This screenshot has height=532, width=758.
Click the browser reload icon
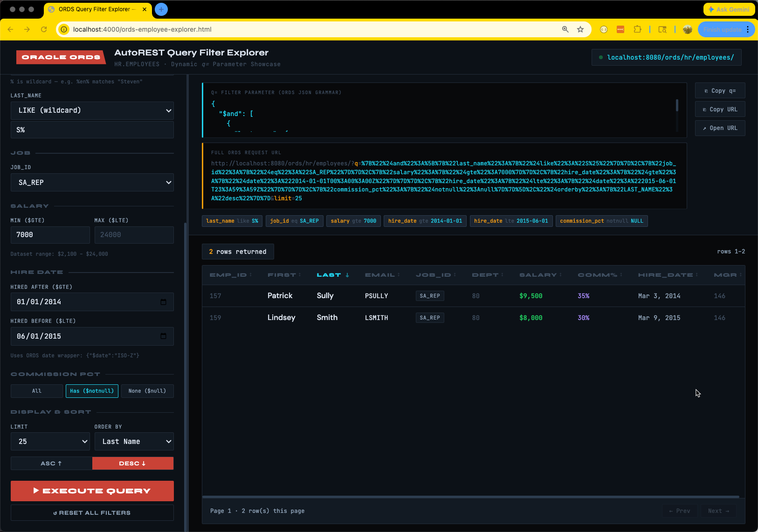click(x=44, y=29)
